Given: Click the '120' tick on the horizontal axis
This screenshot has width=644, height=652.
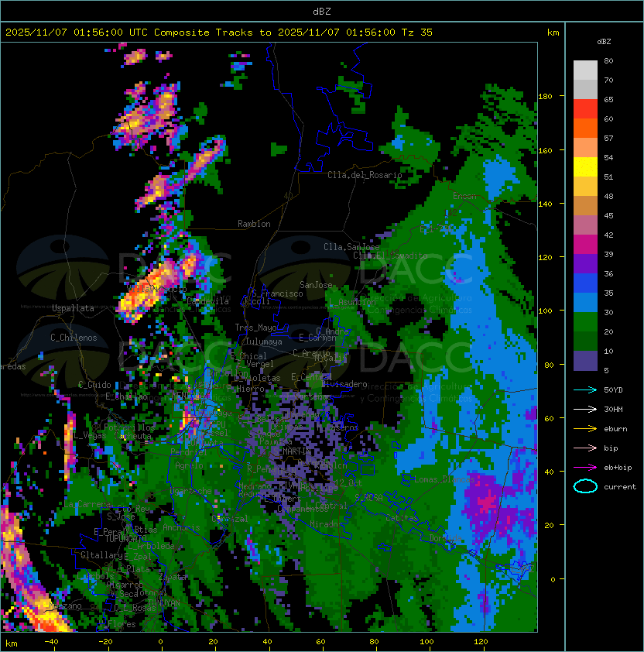Looking at the screenshot, I should click(481, 642).
